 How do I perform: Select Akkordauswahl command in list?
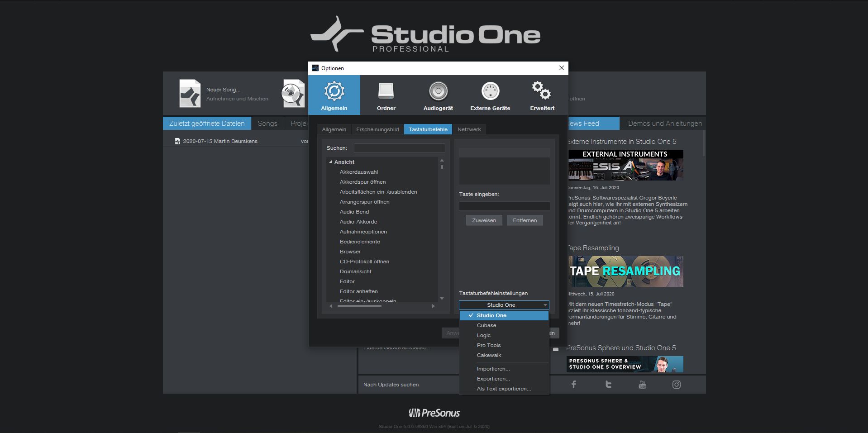coord(359,172)
